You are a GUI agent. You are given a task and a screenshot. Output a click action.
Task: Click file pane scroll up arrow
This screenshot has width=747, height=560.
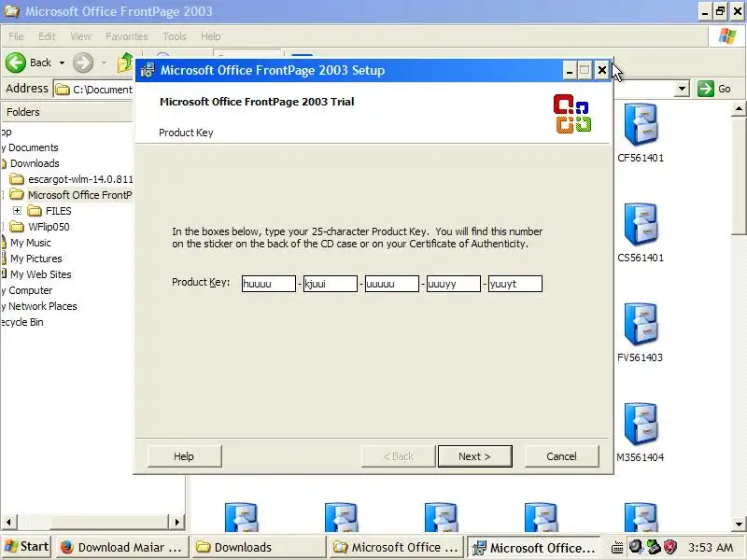(739, 109)
